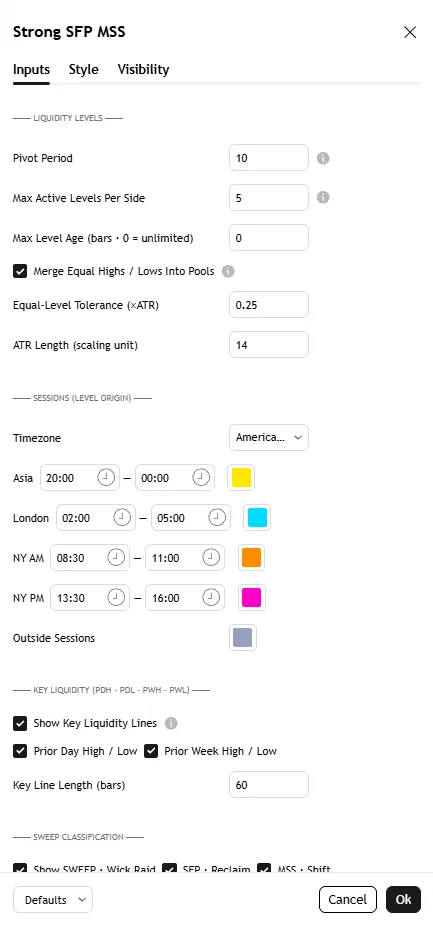Click the Cancel button
Viewport: 433px width, 925px height.
[x=347, y=900]
